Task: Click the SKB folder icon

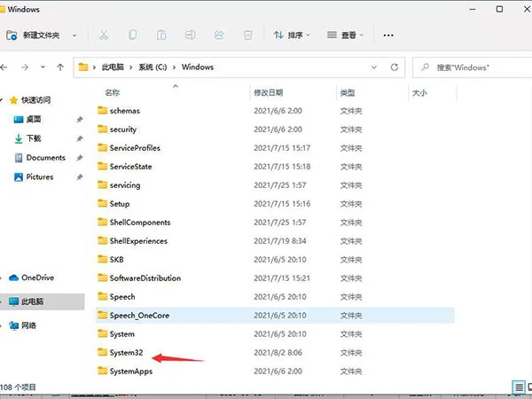Action: [x=103, y=259]
